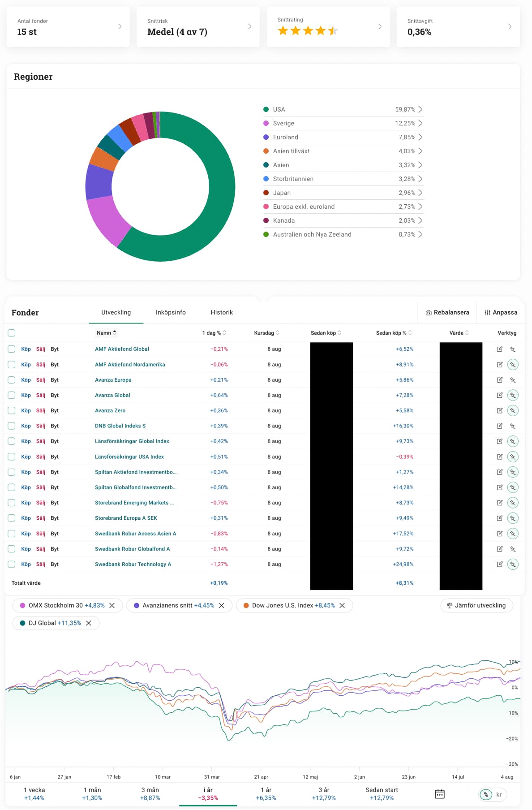Viewport: 532px width, 810px height.
Task: Expand the USA region row
Action: [420, 109]
